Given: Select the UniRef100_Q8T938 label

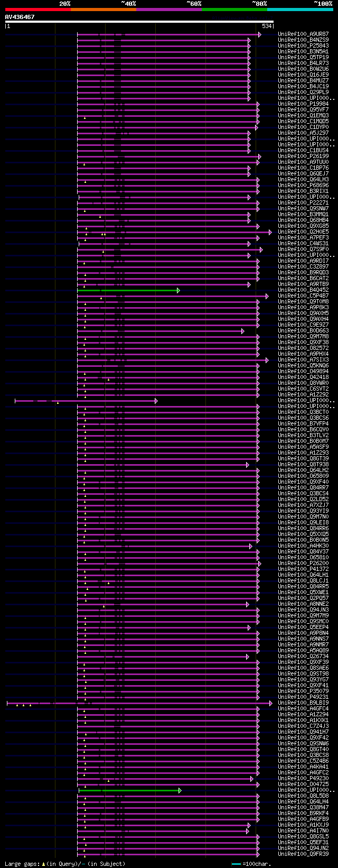Looking at the screenshot, I should point(303,465).
